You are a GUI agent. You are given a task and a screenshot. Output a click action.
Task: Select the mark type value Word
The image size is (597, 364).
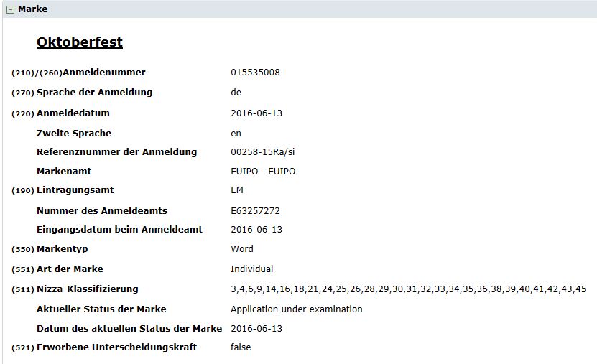click(x=242, y=248)
